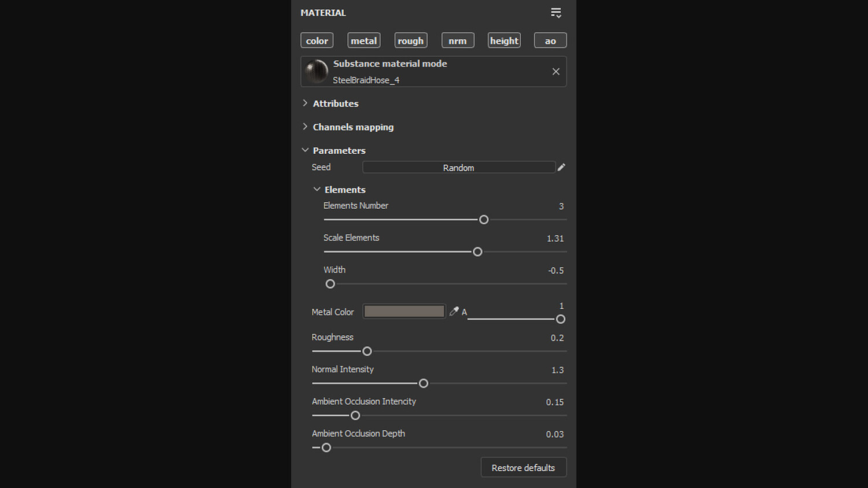
Task: Click the Normal Intensity slider handle
Action: [424, 383]
